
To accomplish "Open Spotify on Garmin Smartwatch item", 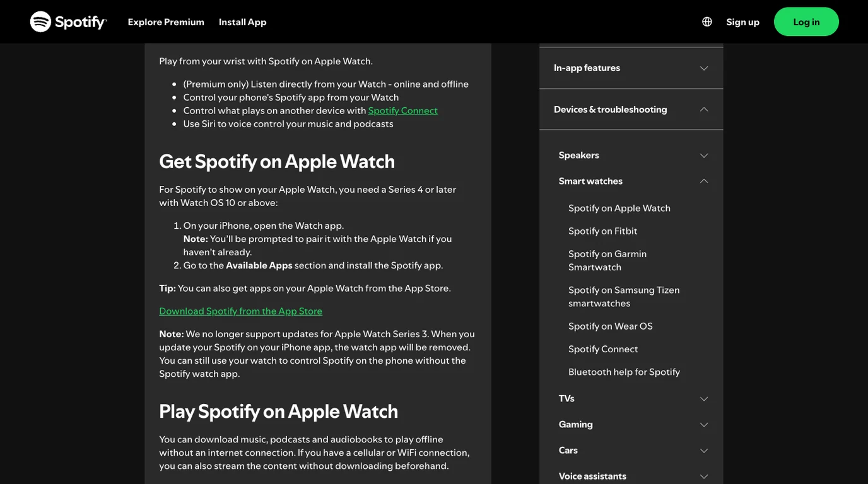I will click(607, 260).
